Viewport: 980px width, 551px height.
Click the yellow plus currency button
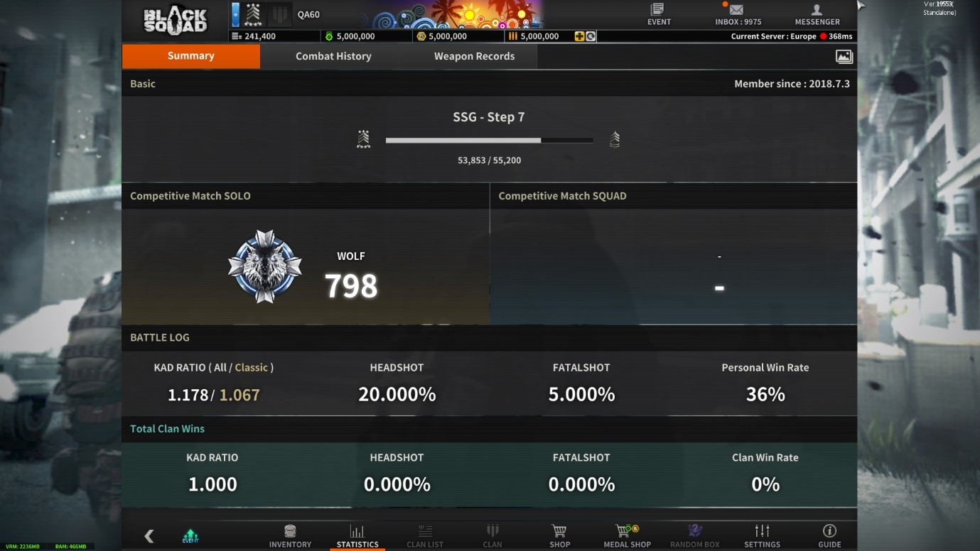(x=580, y=36)
